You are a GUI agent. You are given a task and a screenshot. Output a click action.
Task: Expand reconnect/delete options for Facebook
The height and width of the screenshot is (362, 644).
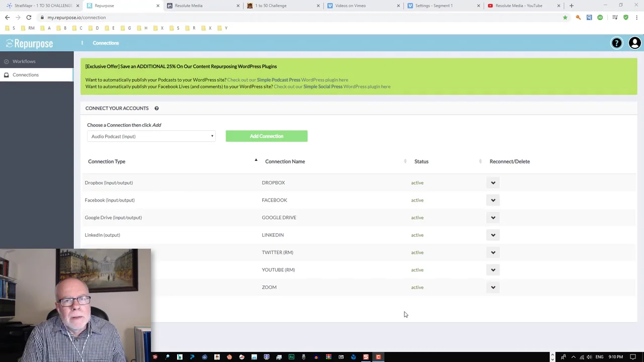[493, 200]
